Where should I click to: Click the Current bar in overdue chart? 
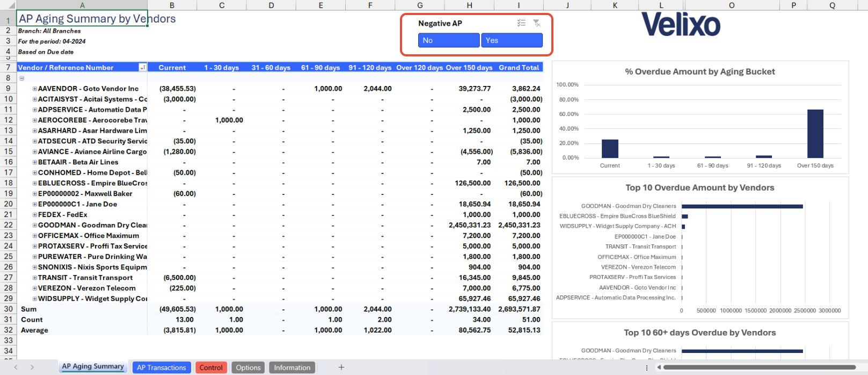point(610,149)
